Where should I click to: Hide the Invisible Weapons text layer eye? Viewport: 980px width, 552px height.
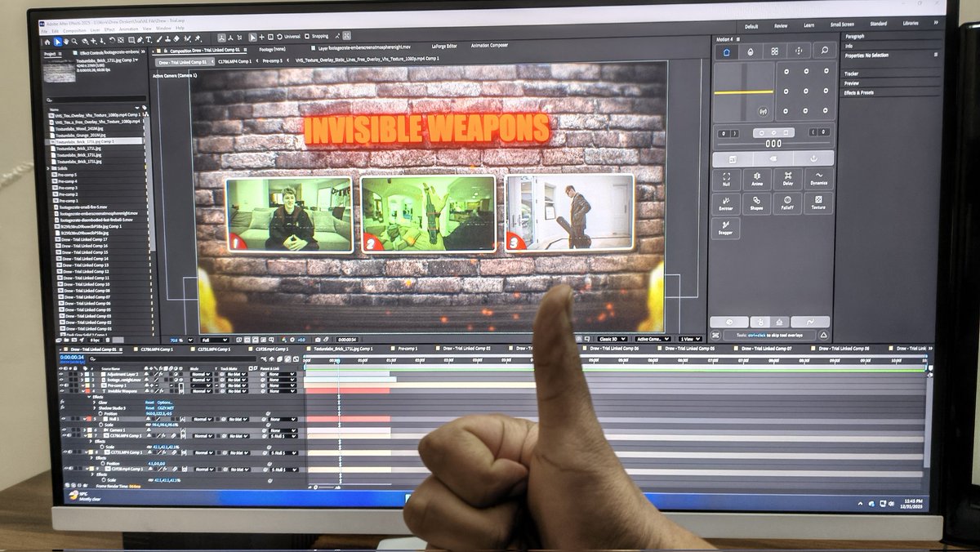pos(61,391)
